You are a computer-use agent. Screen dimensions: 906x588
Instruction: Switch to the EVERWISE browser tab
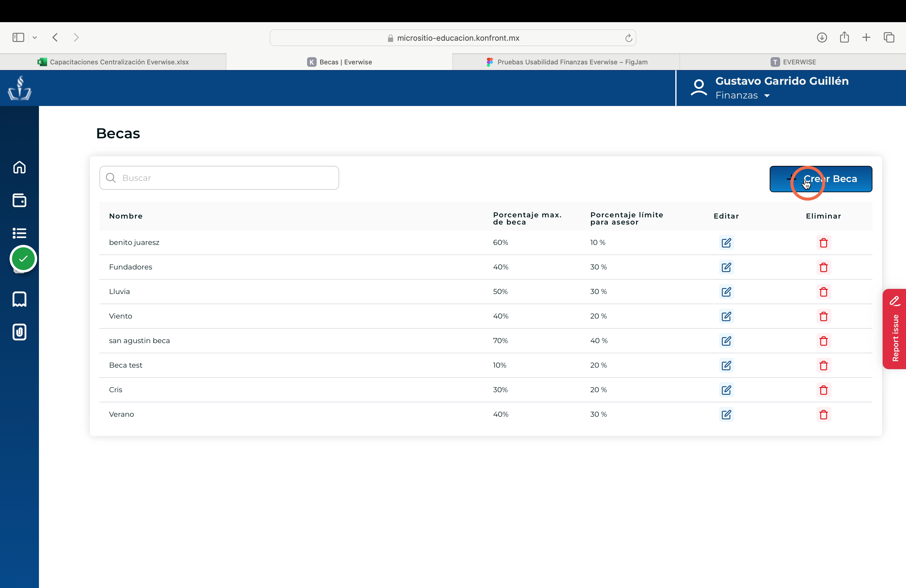click(793, 62)
